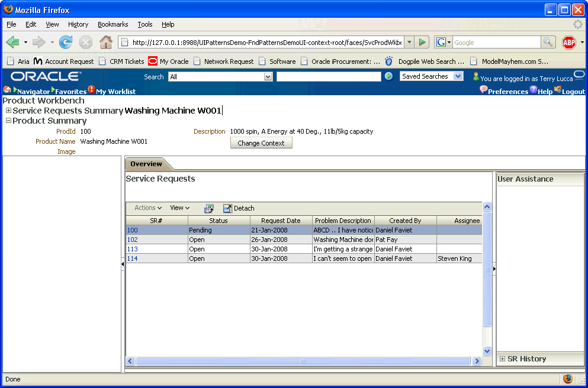Open the Tools menu
Image resolution: width=588 pixels, height=388 pixels.
(144, 24)
